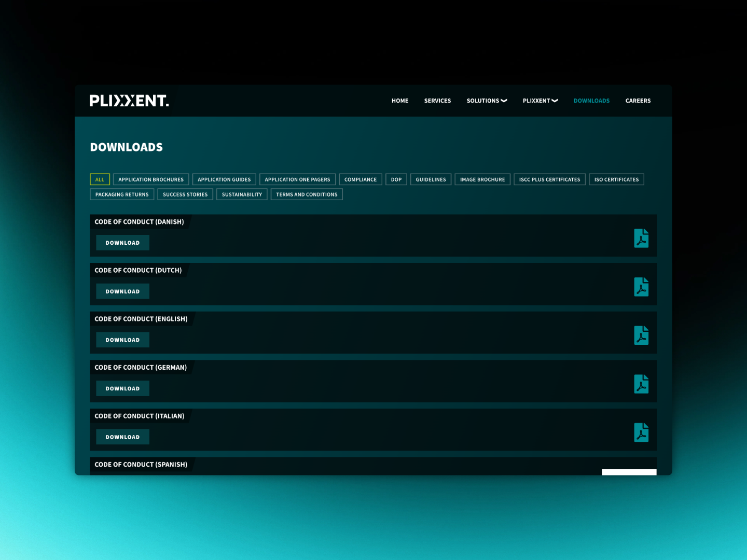Click the Plixxent logo in the header
This screenshot has width=747, height=560.
coord(129,101)
